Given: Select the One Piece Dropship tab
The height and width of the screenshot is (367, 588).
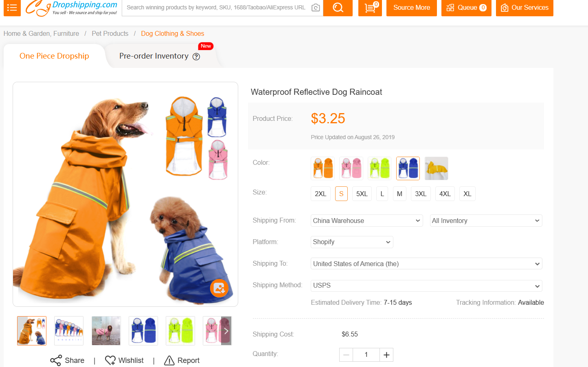Looking at the screenshot, I should click(x=54, y=56).
